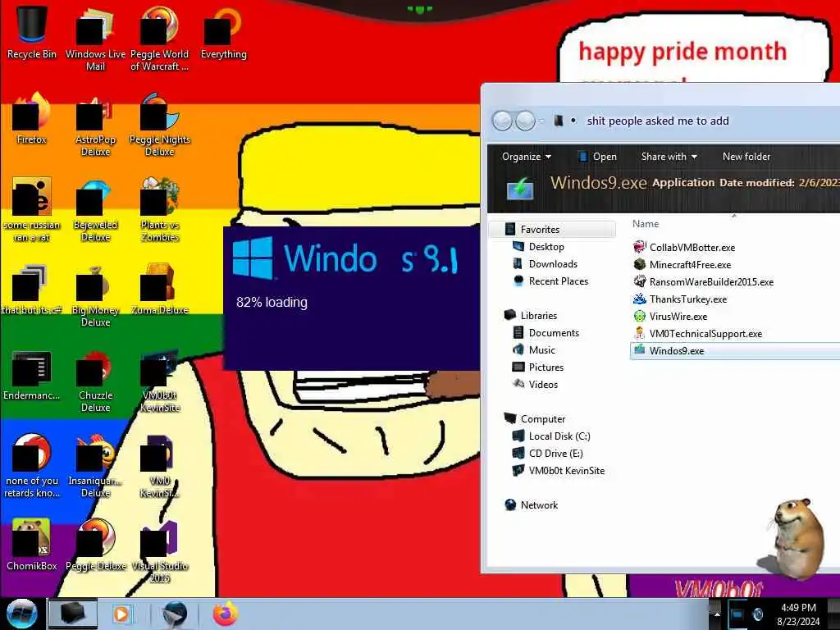Image resolution: width=840 pixels, height=630 pixels.
Task: Open Peggle World of Warcraft shortcut
Action: pos(160,38)
